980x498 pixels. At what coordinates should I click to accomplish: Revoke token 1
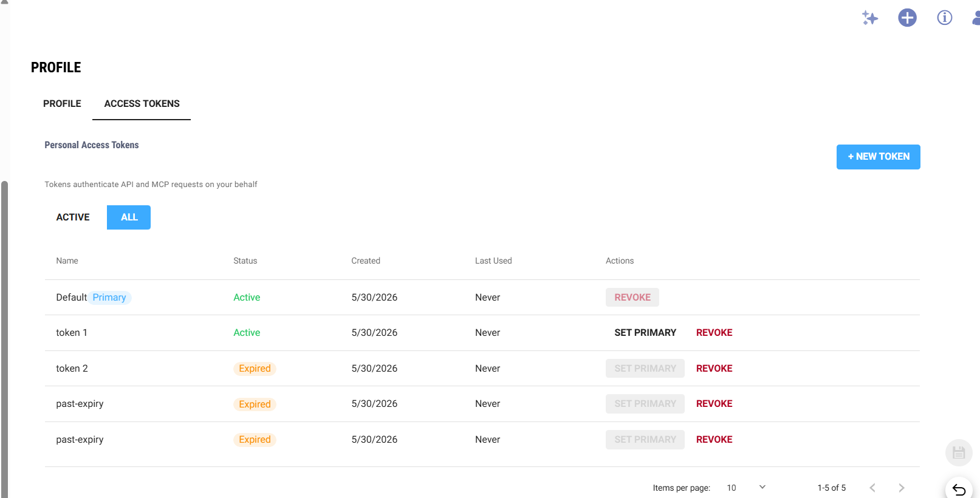714,333
